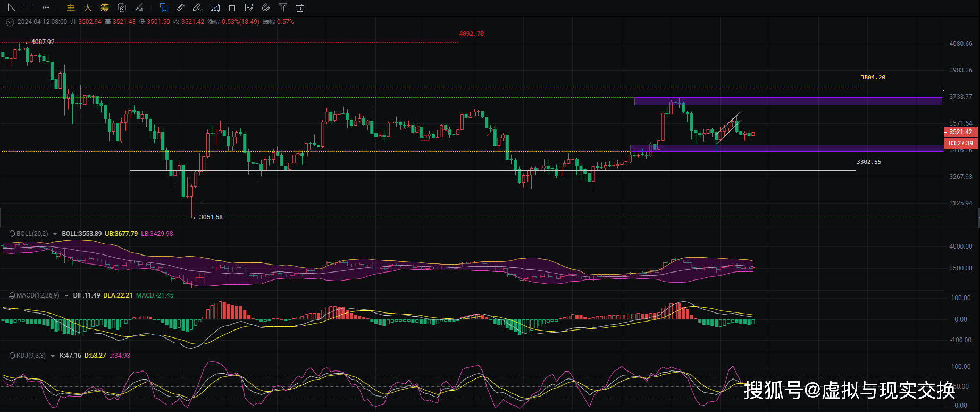Open the edit note icon
Screen dimensions: 980x412
249,7
